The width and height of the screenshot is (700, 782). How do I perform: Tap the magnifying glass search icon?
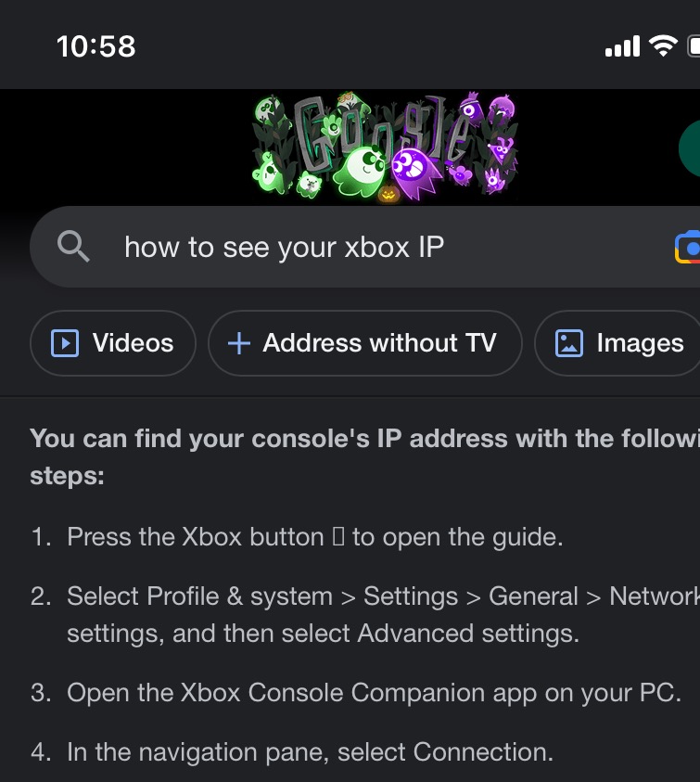73,247
